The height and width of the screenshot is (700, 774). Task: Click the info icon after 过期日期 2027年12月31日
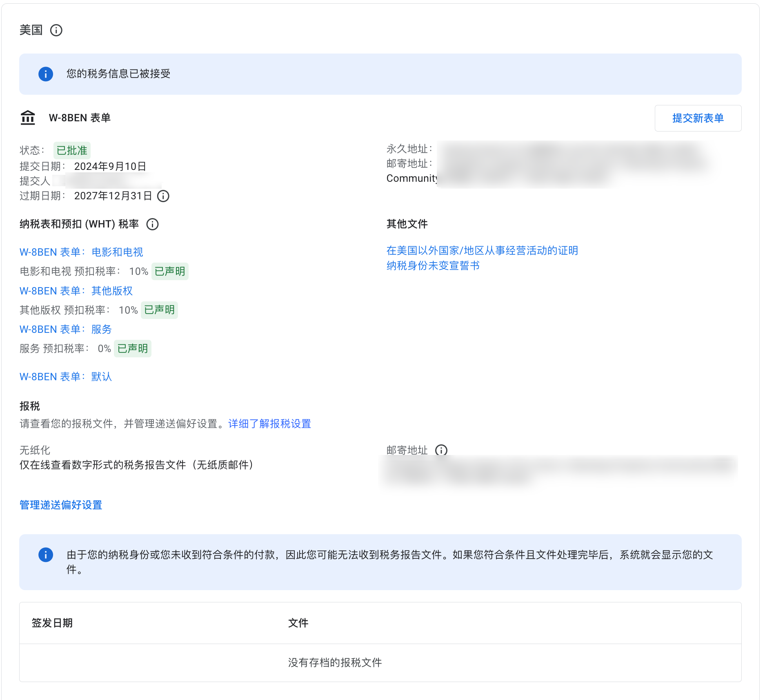pyautogui.click(x=163, y=196)
